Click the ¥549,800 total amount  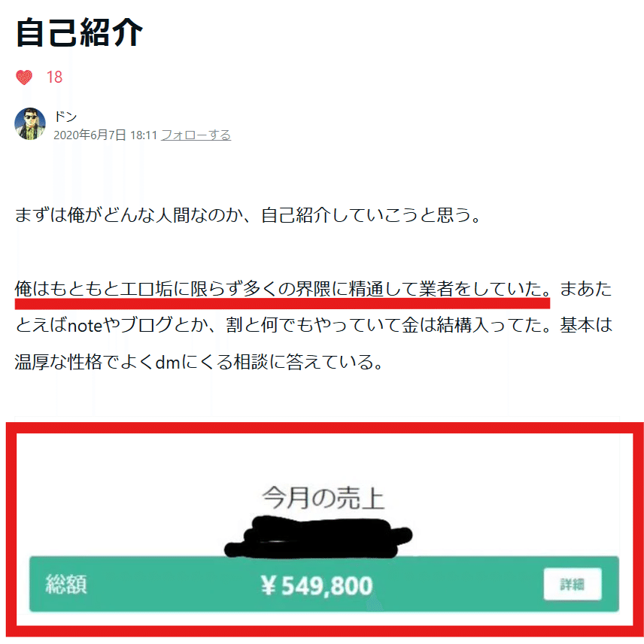tap(317, 585)
